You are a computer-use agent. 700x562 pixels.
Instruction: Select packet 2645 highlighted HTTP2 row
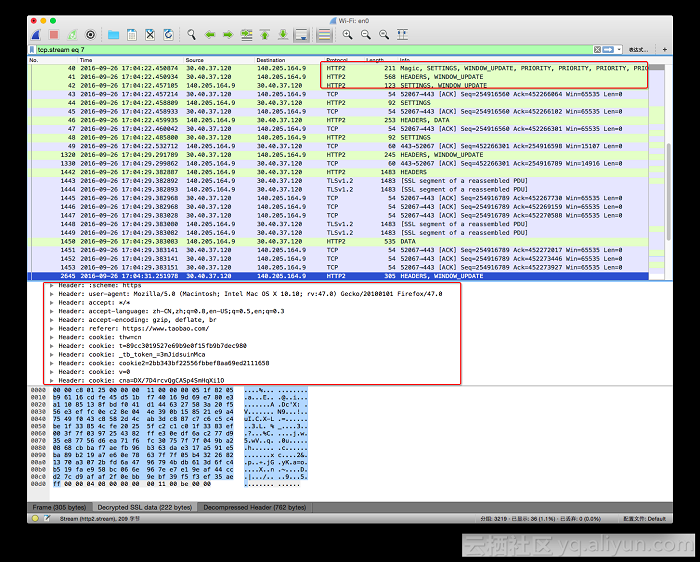click(338, 276)
